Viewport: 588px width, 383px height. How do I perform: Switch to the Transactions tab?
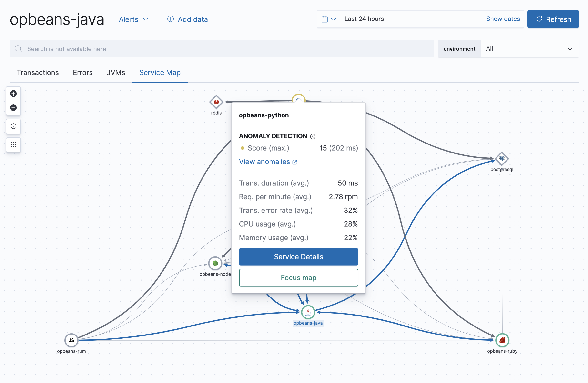(x=38, y=72)
